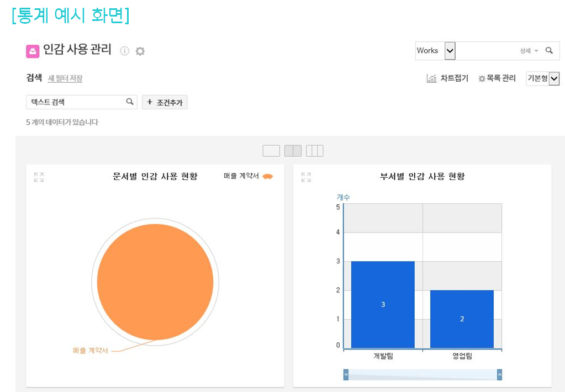Open the 기본형 view dropdown

click(554, 79)
